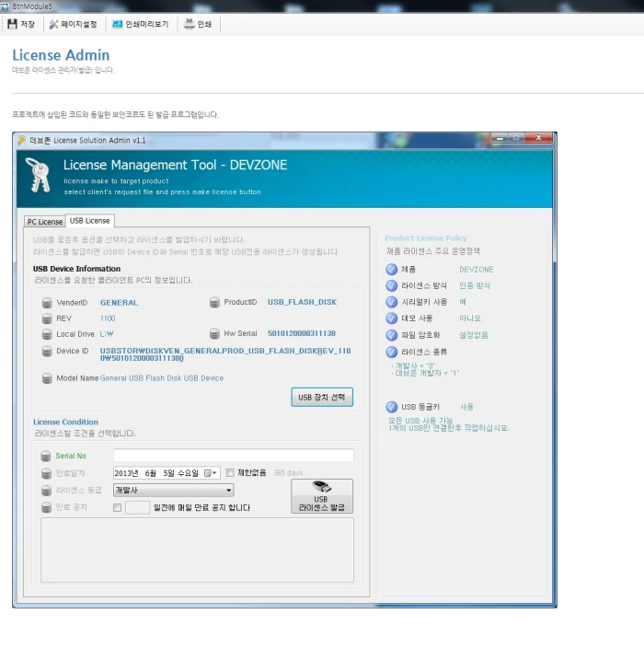This screenshot has height=660, width=644.
Task: Click the database icon beside REV
Action: 47,318
